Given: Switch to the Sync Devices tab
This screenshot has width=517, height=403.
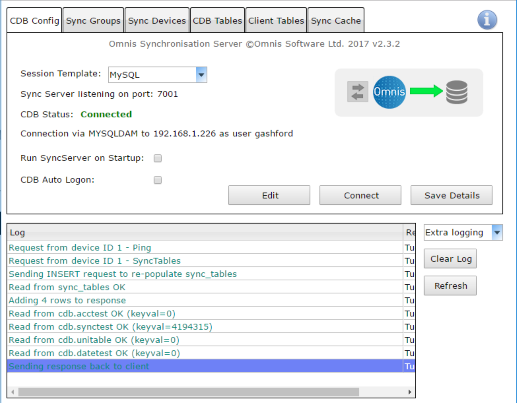Looking at the screenshot, I should [157, 21].
